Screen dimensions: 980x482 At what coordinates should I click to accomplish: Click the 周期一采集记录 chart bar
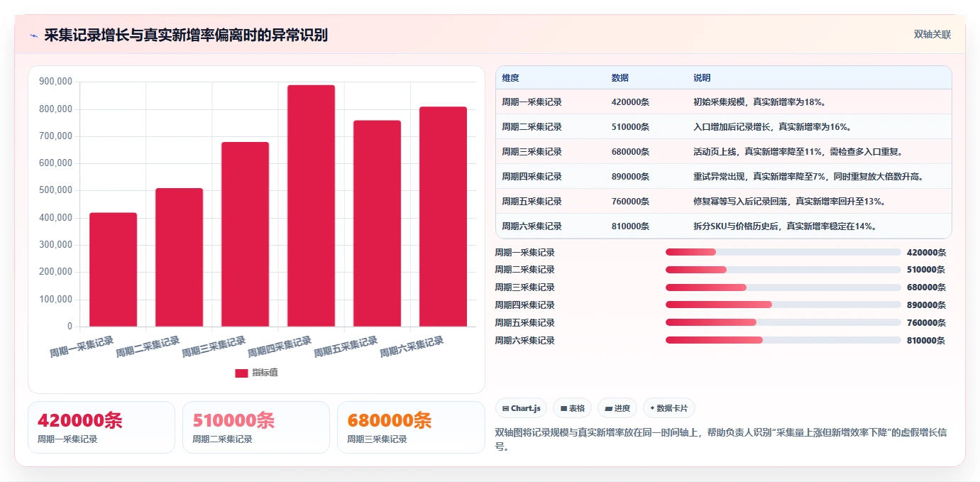pyautogui.click(x=113, y=270)
